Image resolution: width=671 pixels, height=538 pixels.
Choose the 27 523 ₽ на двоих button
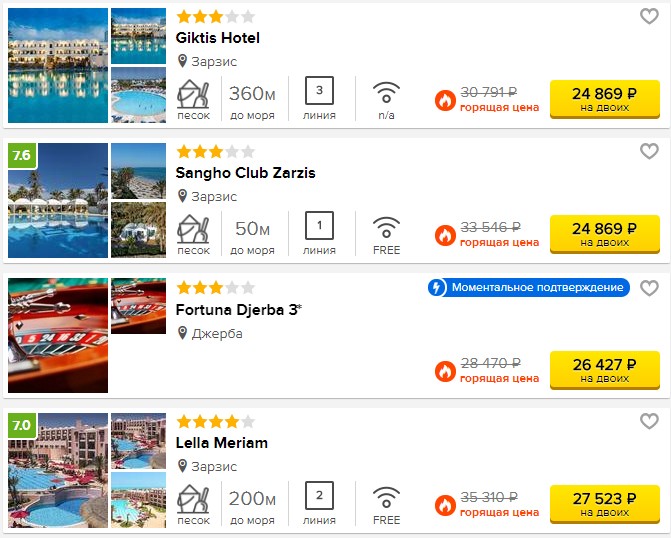605,504
